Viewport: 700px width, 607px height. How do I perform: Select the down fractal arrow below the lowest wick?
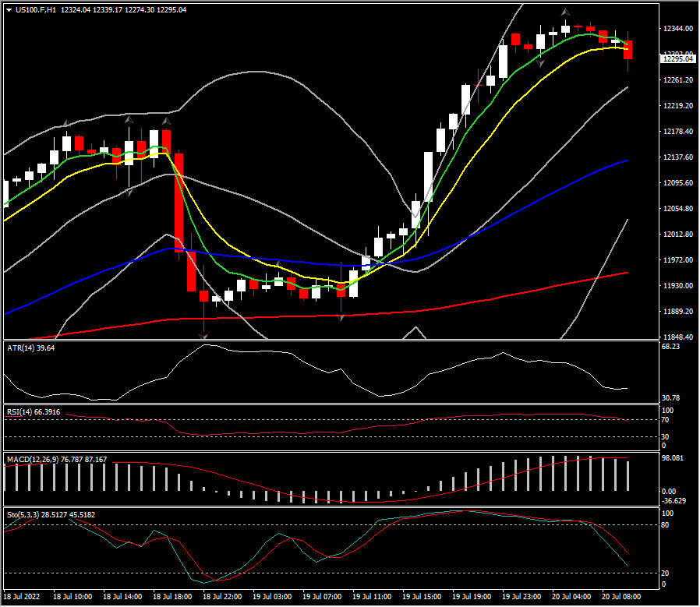click(x=203, y=336)
